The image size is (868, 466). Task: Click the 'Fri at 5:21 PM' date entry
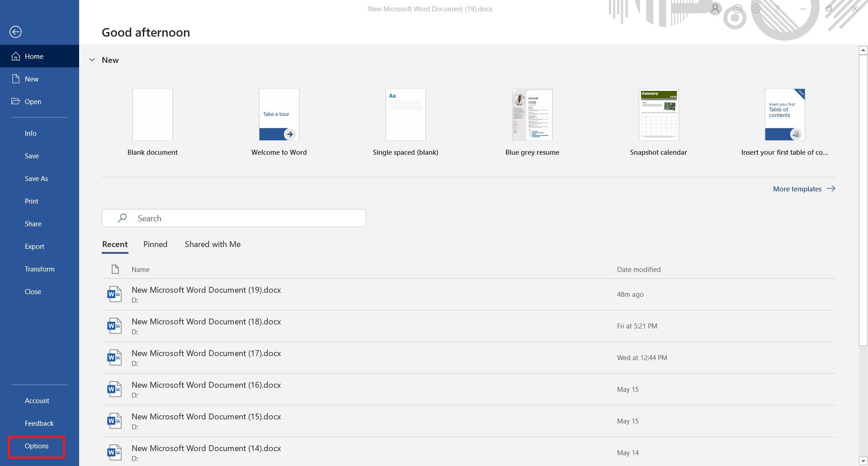click(x=637, y=326)
